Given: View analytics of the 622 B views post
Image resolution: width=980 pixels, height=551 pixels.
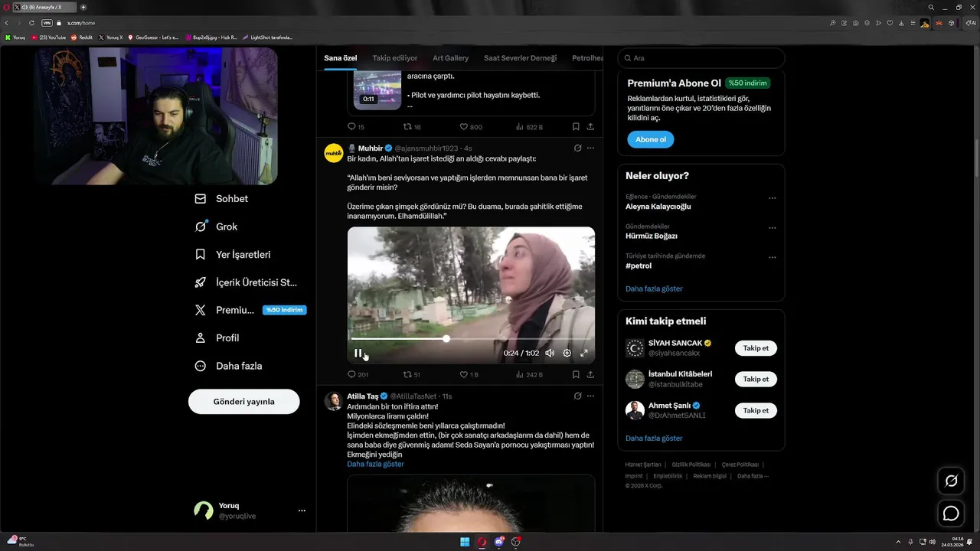Looking at the screenshot, I should 529,126.
